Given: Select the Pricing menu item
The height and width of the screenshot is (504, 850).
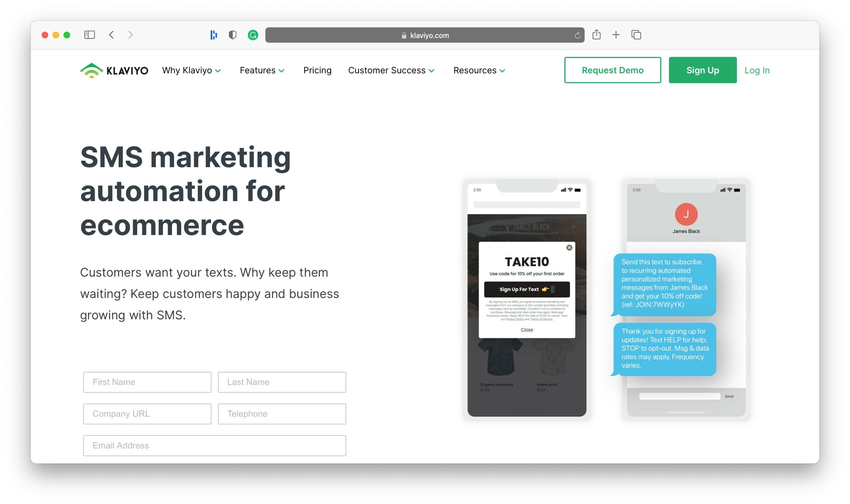Looking at the screenshot, I should pyautogui.click(x=317, y=70).
